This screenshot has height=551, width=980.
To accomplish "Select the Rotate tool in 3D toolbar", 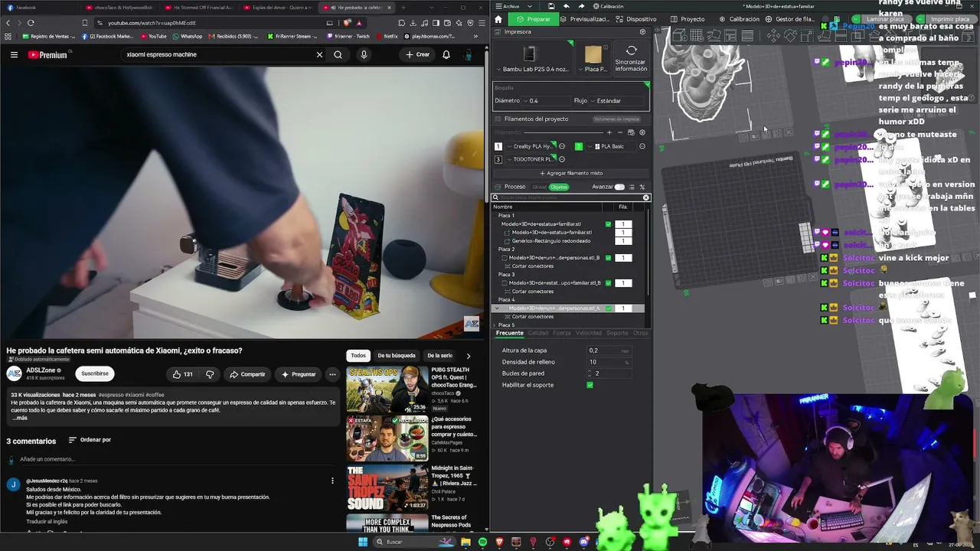I will (x=790, y=35).
